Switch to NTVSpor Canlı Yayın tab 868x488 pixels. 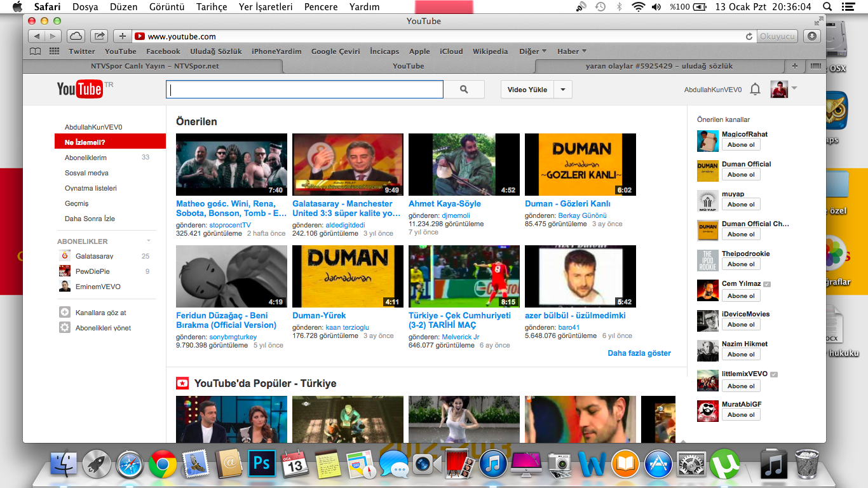[x=155, y=66]
